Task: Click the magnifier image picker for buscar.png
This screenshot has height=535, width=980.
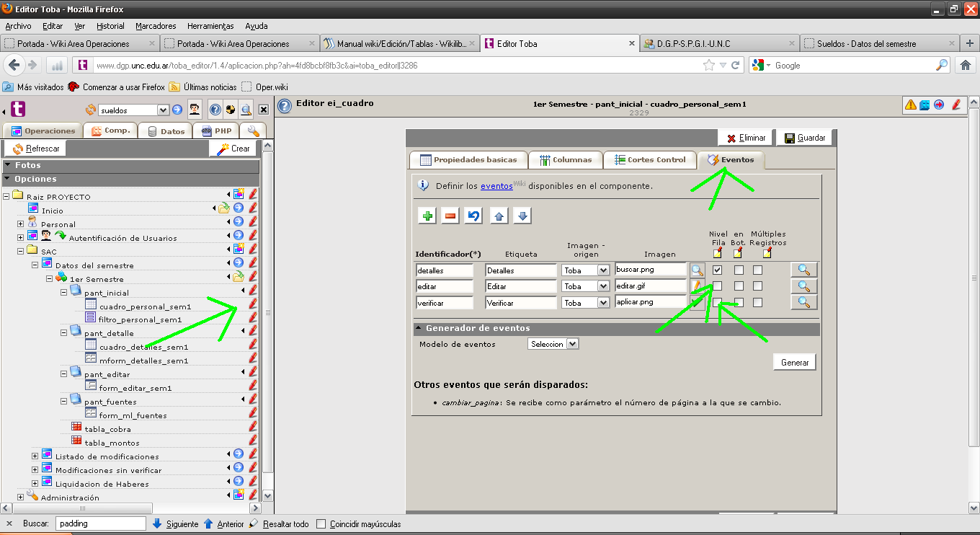Action: click(x=697, y=270)
